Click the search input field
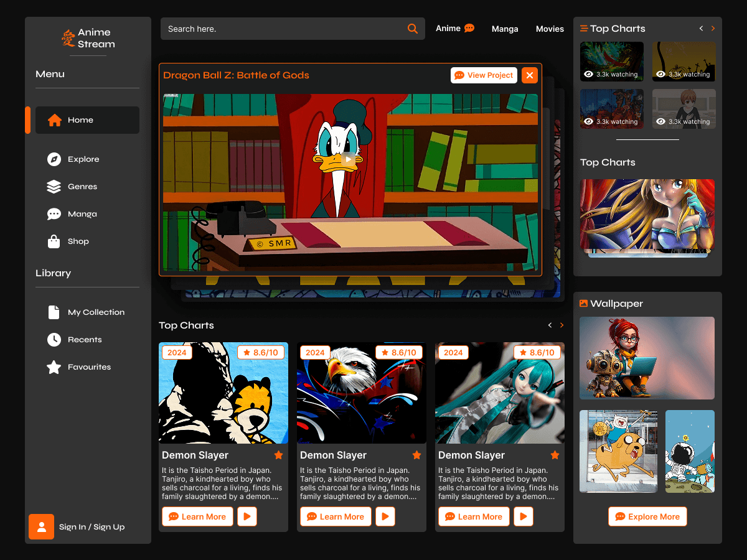The height and width of the screenshot is (560, 747). coord(280,28)
